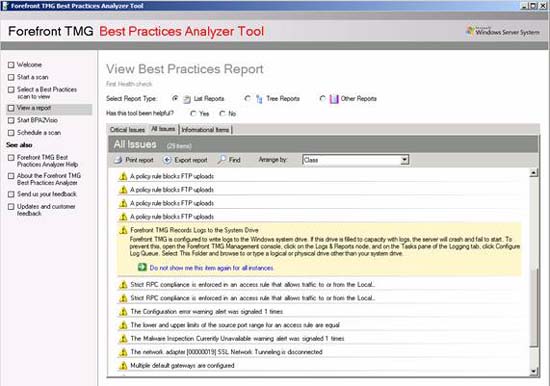Click the issues list scrollbar thumb

click(x=534, y=307)
